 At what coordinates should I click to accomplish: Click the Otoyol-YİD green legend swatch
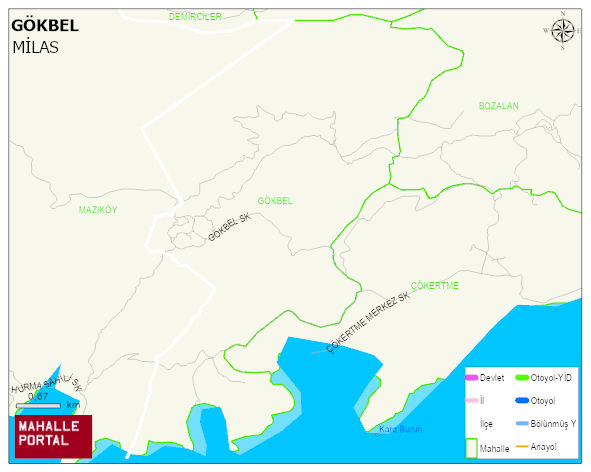coord(522,377)
